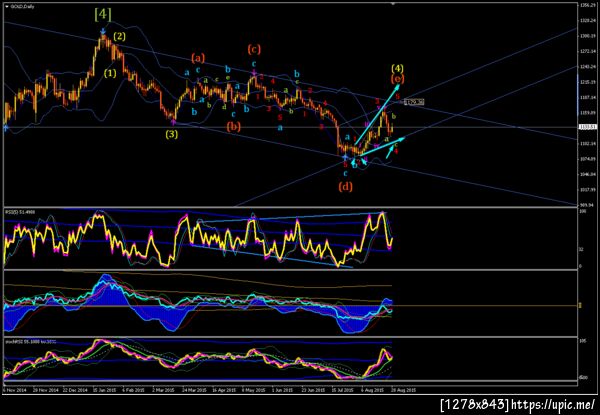Click the 28 Aug 2015 date label
The image size is (600, 415).
404,391
